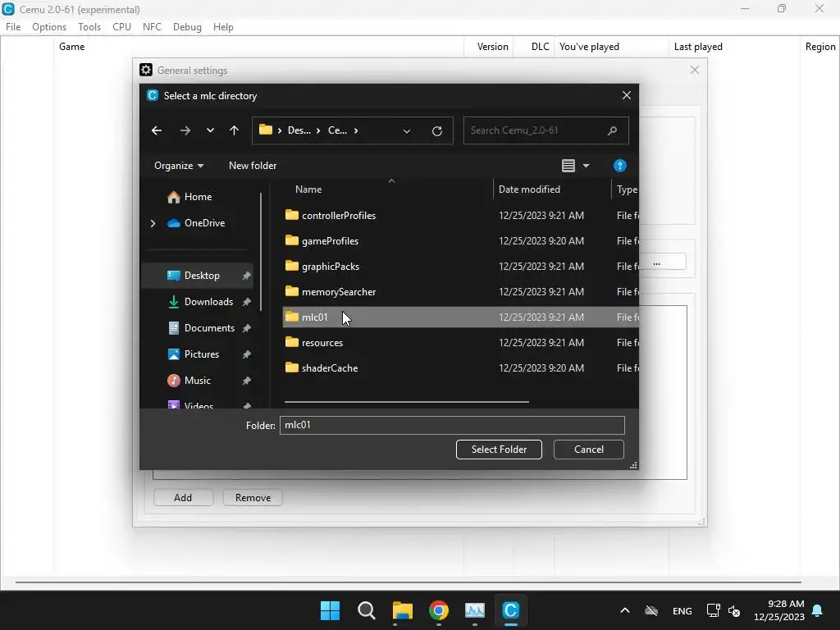Open the notification bell
This screenshot has width=840, height=630.
[818, 610]
